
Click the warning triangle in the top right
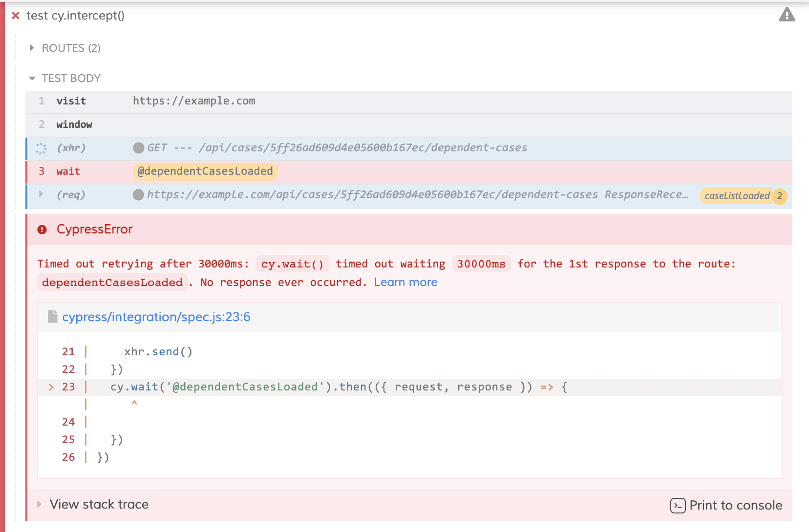(788, 15)
